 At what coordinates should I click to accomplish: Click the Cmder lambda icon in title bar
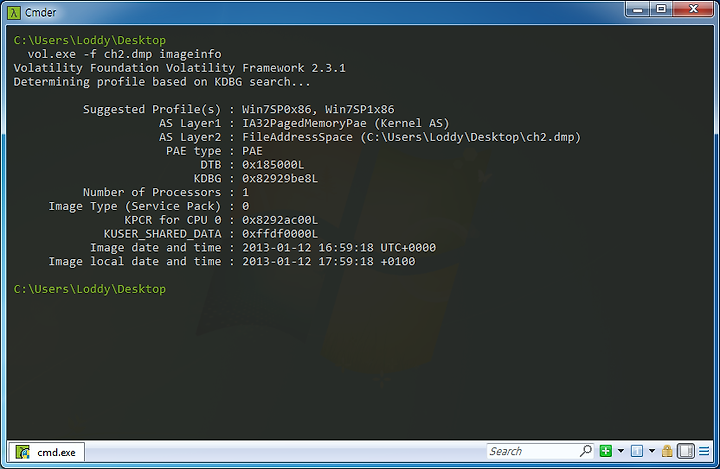pos(14,12)
